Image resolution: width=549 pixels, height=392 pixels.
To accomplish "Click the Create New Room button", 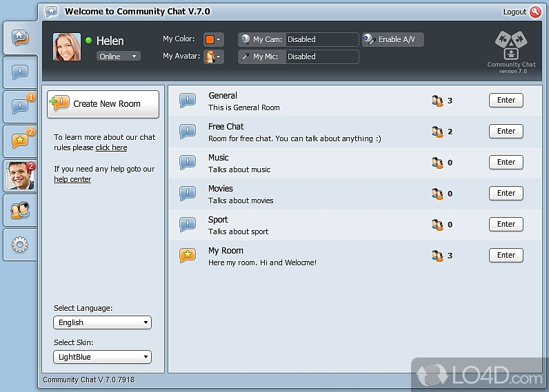I will click(103, 104).
